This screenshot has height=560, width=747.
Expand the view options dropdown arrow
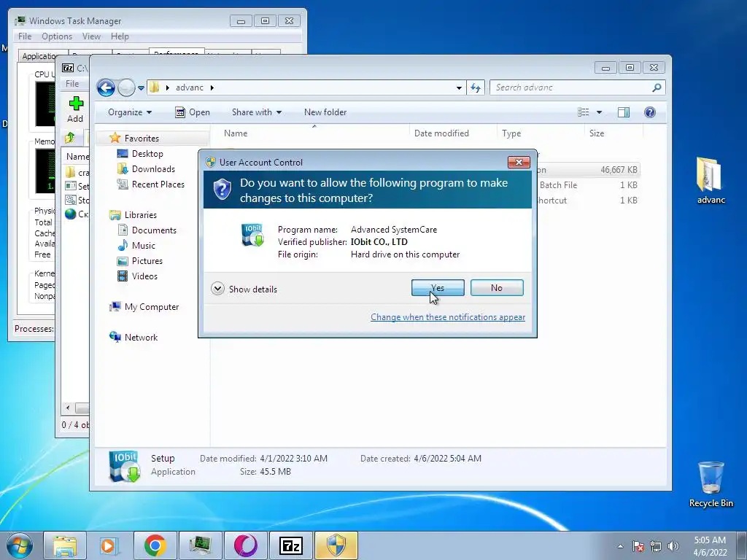pyautogui.click(x=600, y=112)
